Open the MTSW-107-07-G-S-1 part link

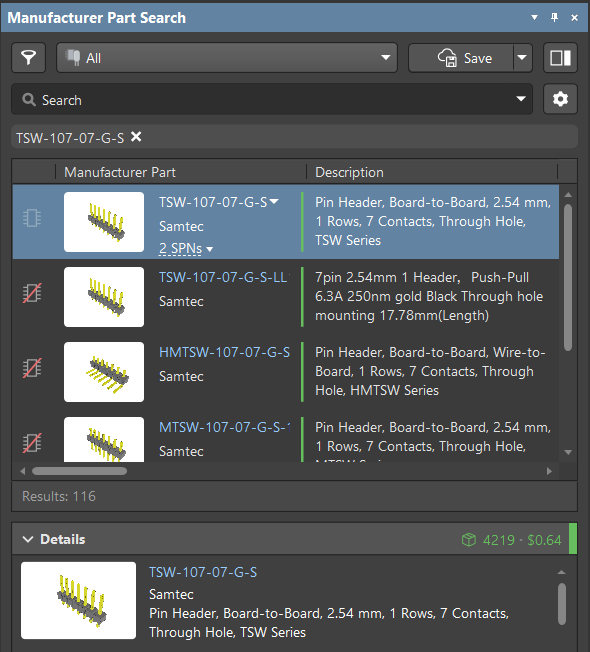coord(225,427)
